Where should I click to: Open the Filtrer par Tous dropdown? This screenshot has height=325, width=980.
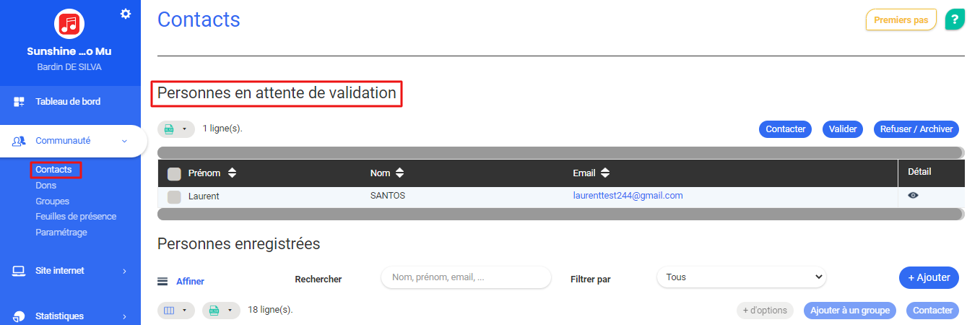click(741, 277)
